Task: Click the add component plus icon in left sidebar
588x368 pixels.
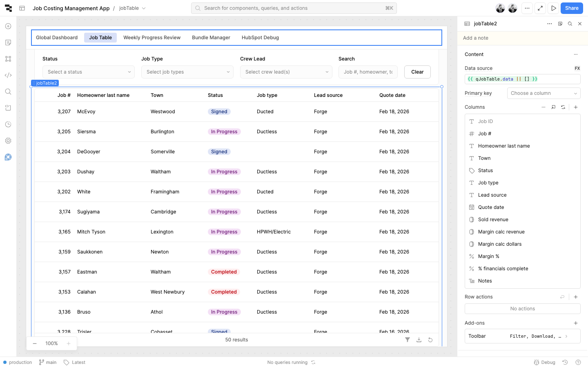Action: (8, 26)
